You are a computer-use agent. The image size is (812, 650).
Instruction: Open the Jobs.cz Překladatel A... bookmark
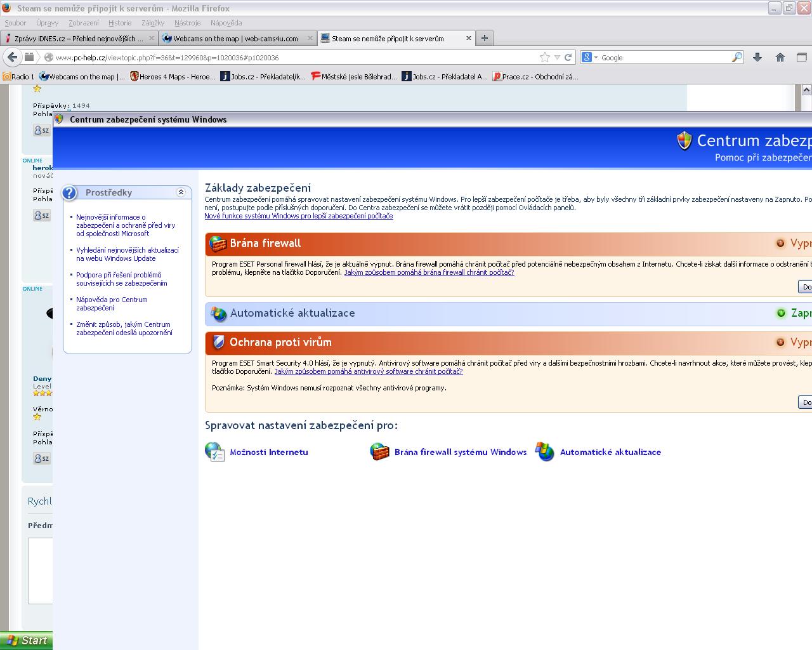[x=445, y=77]
